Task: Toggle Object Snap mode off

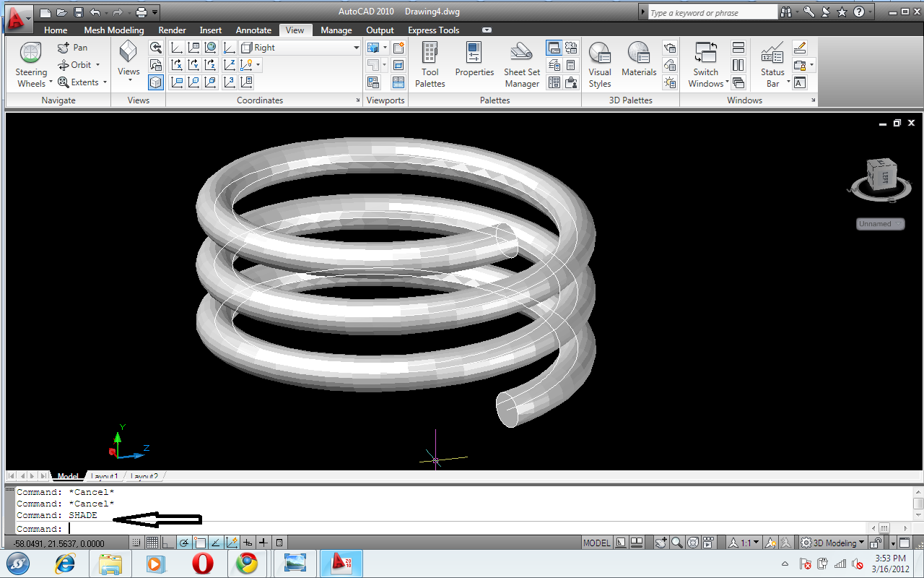Action: point(199,542)
